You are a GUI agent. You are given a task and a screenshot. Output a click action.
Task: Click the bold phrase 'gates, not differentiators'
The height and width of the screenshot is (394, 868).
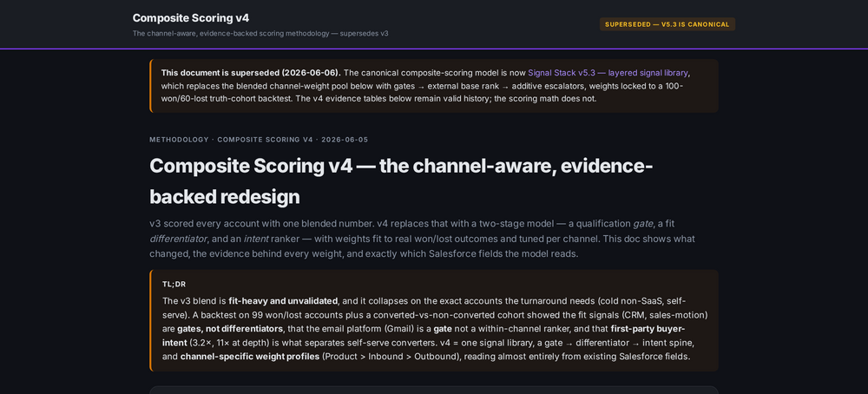(x=228, y=329)
